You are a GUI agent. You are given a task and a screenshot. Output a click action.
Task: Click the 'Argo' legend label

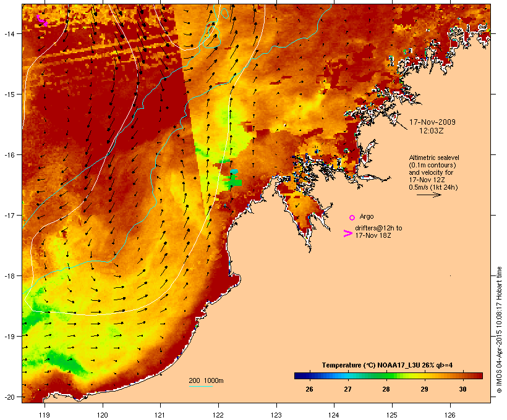click(x=367, y=216)
